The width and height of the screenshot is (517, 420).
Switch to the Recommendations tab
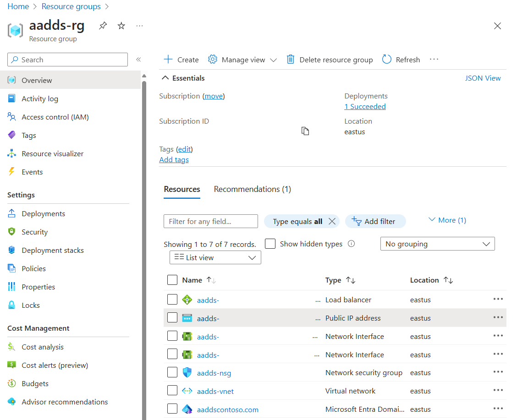point(252,189)
